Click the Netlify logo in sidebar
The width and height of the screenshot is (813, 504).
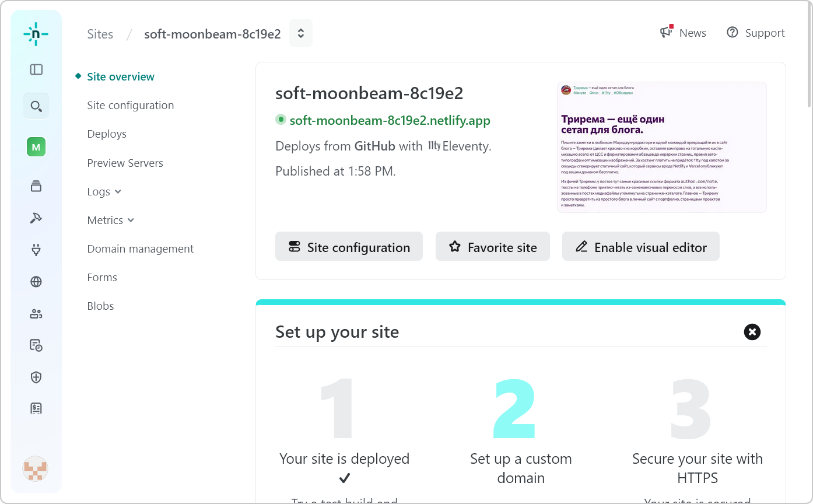(36, 34)
